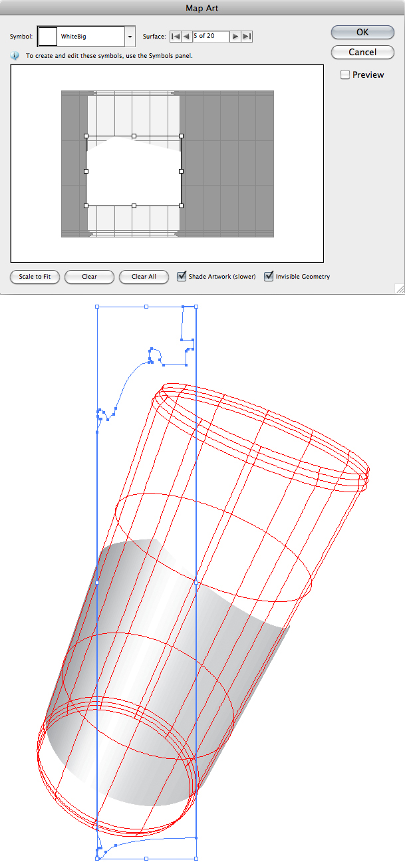Go to the previous surface
This screenshot has height=868, width=405.
[187, 37]
